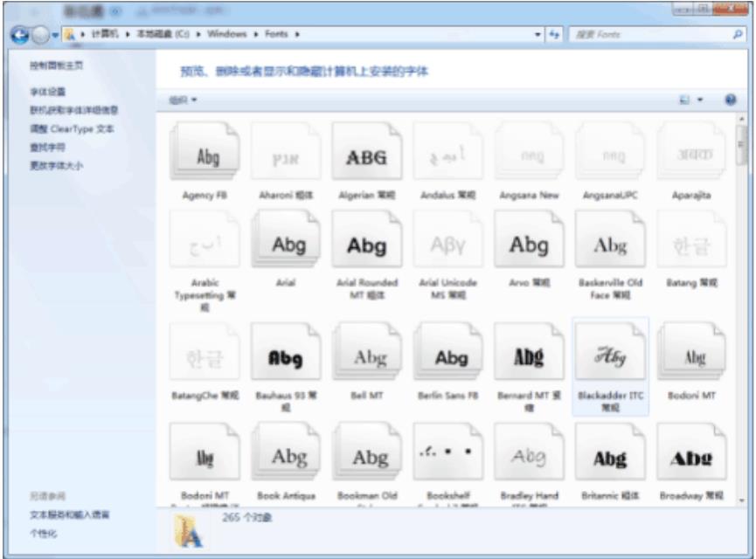756x559 pixels.
Task: Click the search magnifier icon
Action: click(x=738, y=34)
